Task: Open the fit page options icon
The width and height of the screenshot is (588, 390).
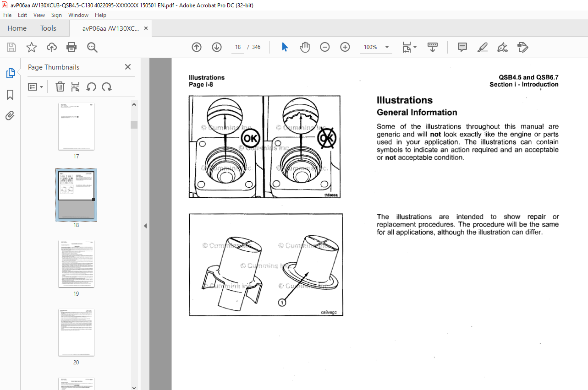Action: [409, 47]
